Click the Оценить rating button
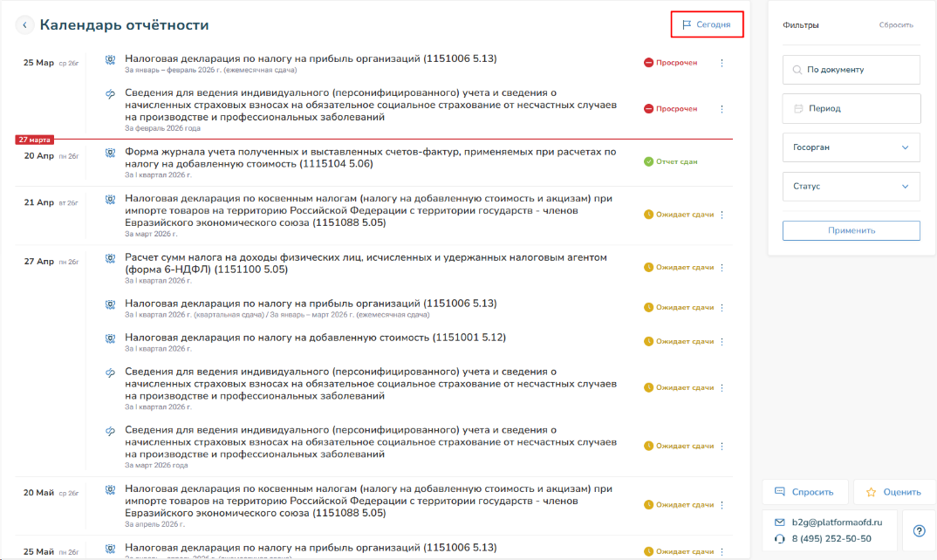Screen dimensions: 937x560 point(893,492)
